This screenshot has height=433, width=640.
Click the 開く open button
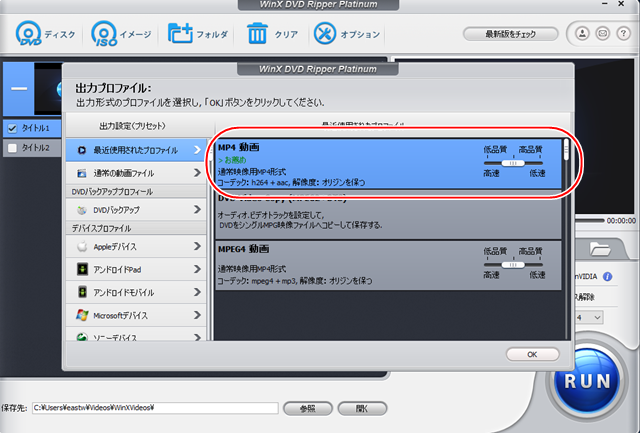(x=362, y=409)
